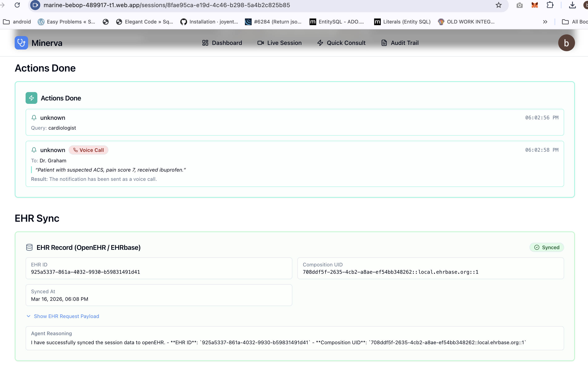Click the Minerva stethoscope logo icon

21,43
